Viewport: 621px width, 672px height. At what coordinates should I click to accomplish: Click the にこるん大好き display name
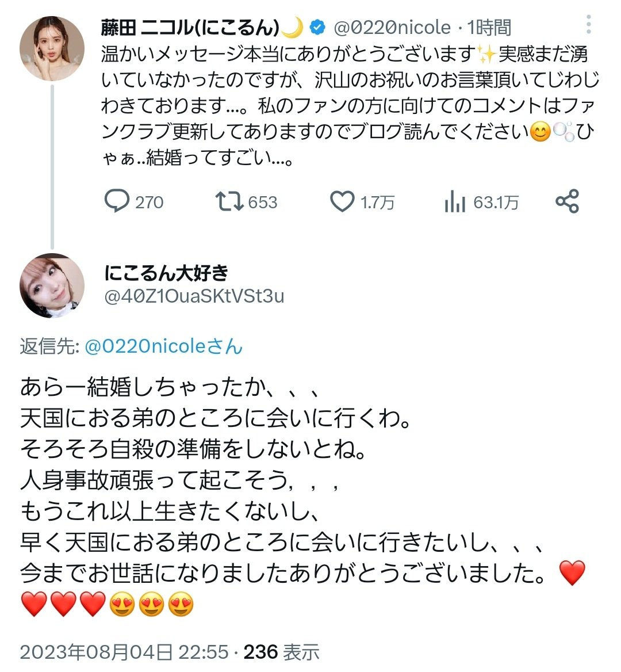[x=166, y=272]
